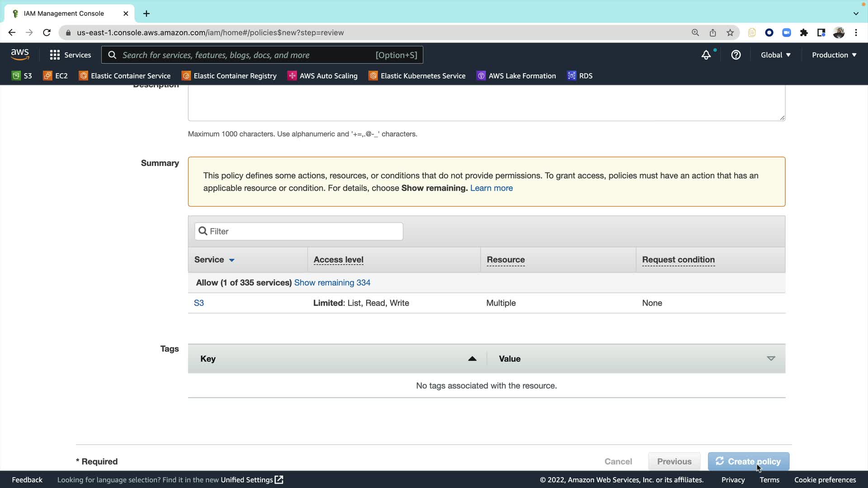The width and height of the screenshot is (868, 488).
Task: Click into the Filter search field
Action: click(298, 231)
